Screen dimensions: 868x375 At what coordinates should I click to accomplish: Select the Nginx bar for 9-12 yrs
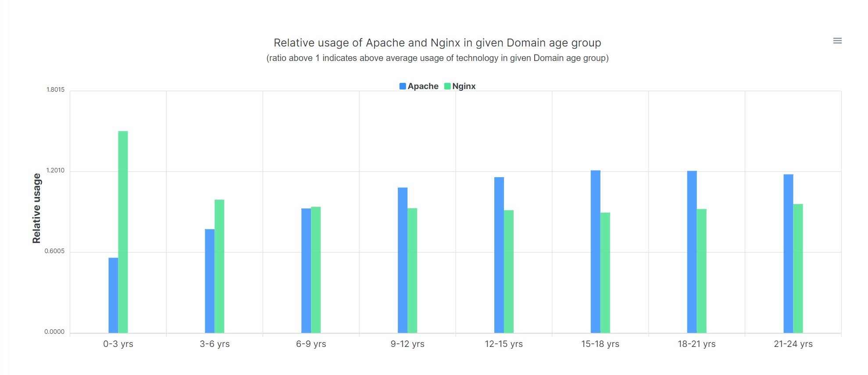coord(412,271)
